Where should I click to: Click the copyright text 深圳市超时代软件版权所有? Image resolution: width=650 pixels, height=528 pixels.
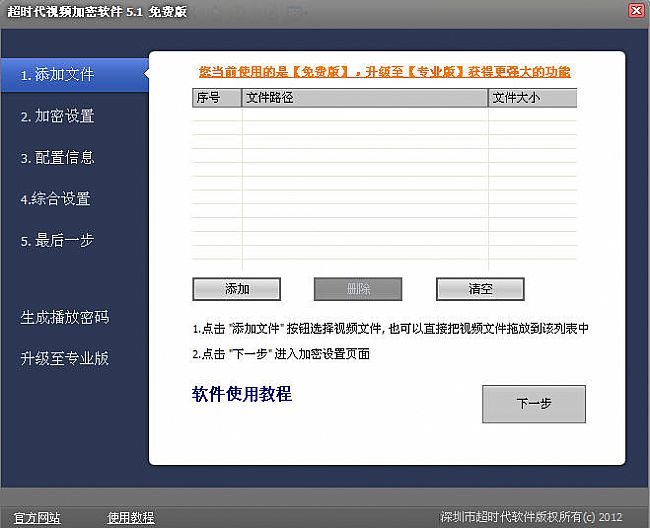(x=531, y=517)
